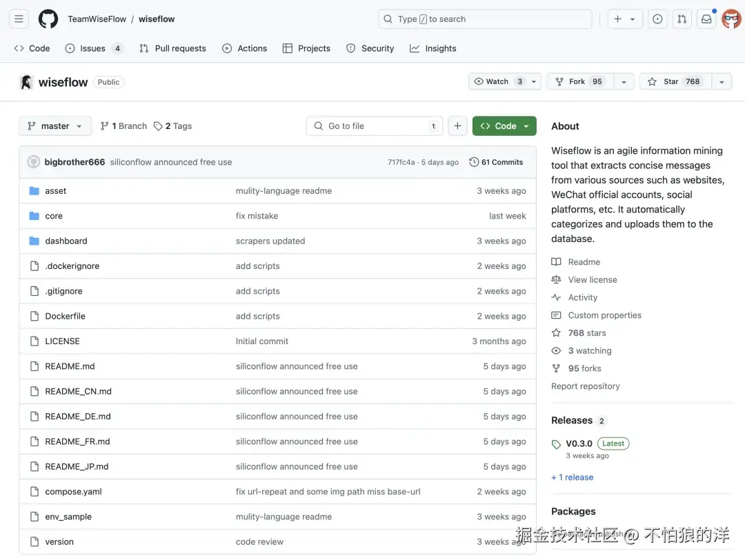Click the Dockerfile file icon
This screenshot has height=560, width=745.
click(34, 317)
